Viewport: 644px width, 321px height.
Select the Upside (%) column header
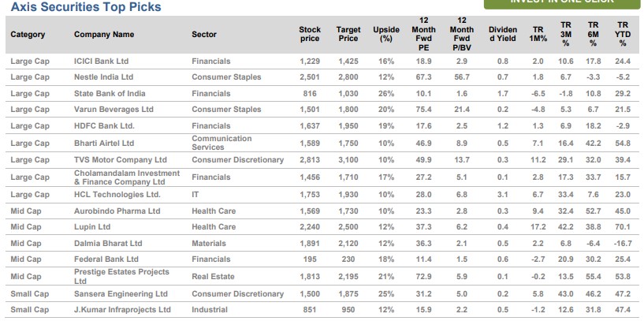click(386, 34)
